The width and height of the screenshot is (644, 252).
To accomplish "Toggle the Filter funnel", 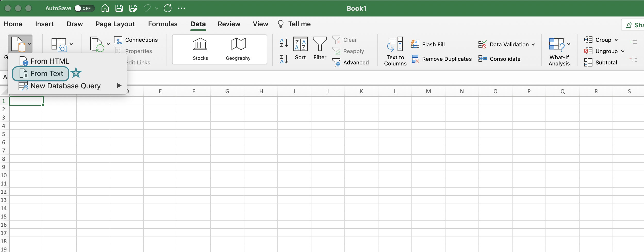I will coord(320,44).
